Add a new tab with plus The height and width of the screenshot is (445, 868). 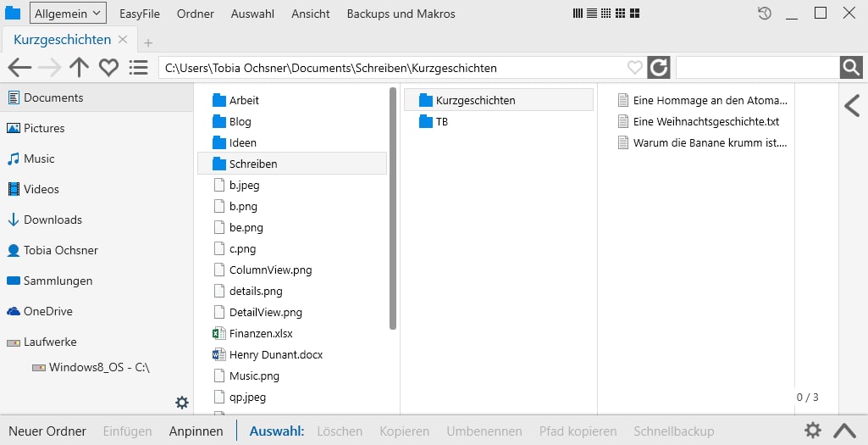(x=148, y=42)
